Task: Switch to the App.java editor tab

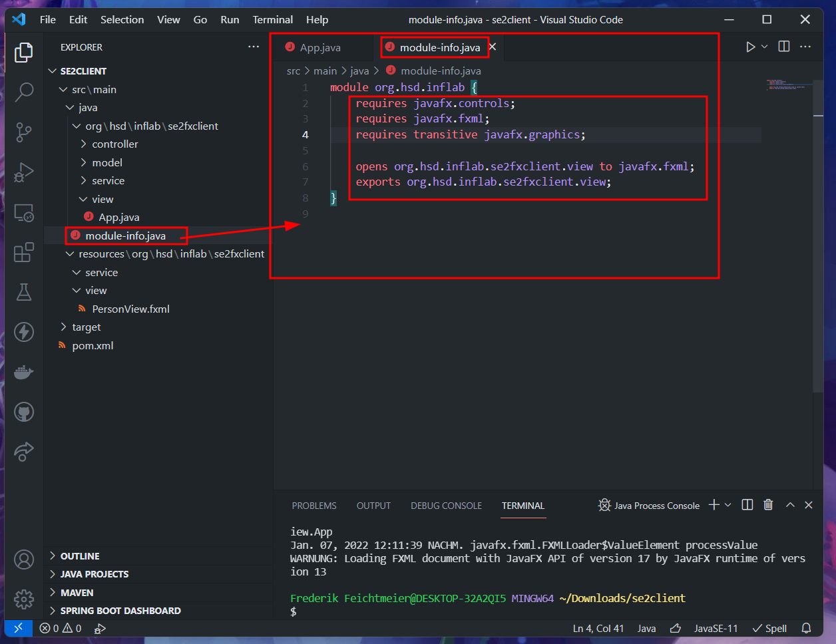Action: click(321, 47)
